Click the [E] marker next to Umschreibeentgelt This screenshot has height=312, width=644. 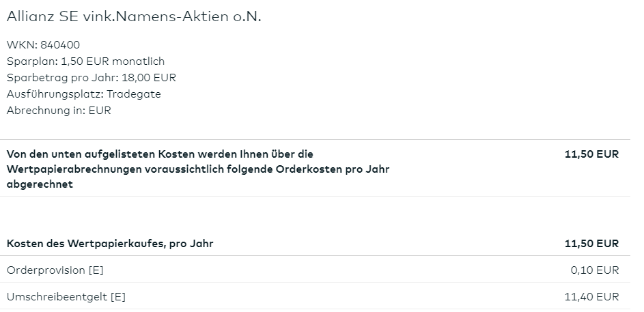(x=118, y=297)
